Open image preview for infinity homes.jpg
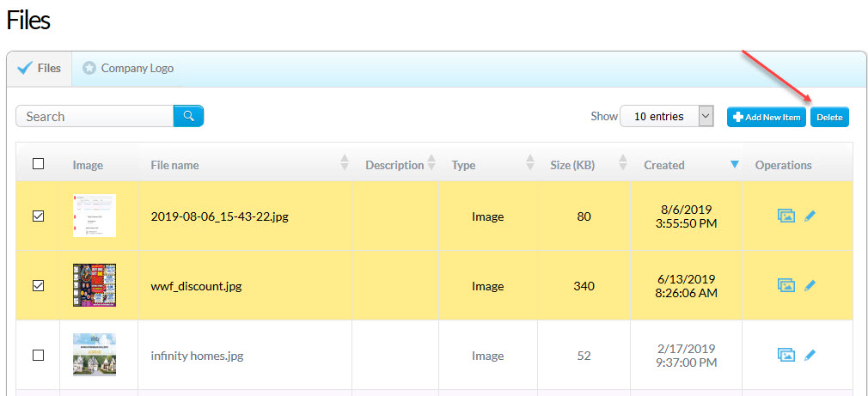This screenshot has width=868, height=396. 786,355
